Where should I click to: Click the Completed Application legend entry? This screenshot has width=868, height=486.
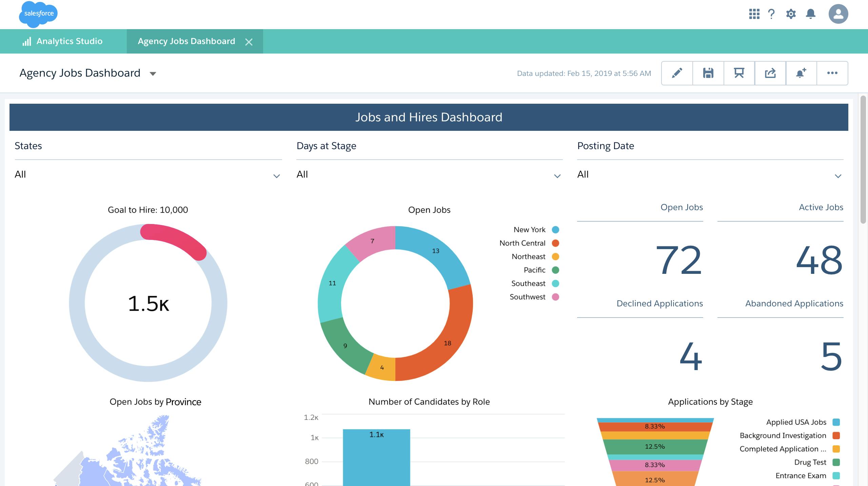(790, 449)
